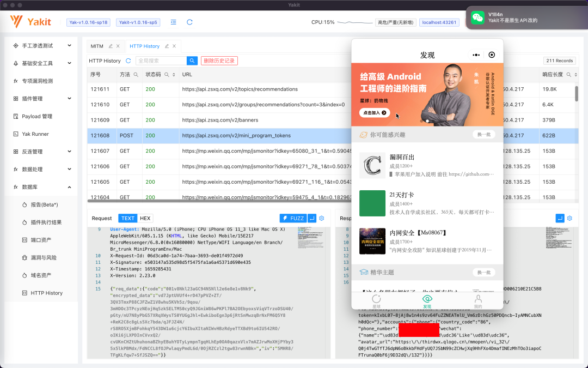This screenshot has height=368, width=588.
Task: Toggle sidebar collapse icon in header
Action: (173, 22)
